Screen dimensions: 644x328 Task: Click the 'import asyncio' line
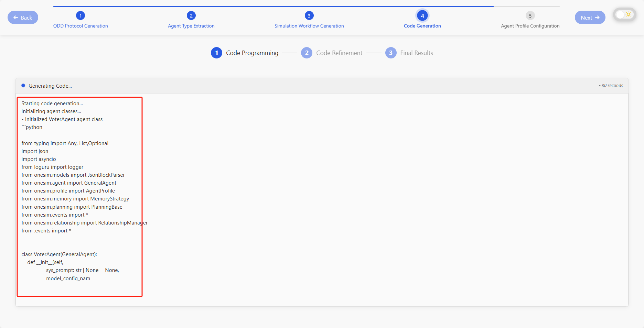(39, 159)
